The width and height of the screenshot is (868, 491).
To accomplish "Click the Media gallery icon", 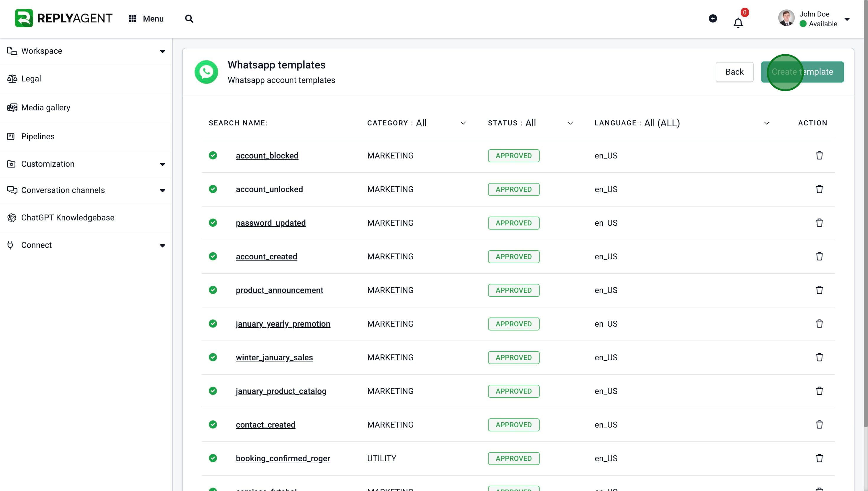I will click(12, 108).
